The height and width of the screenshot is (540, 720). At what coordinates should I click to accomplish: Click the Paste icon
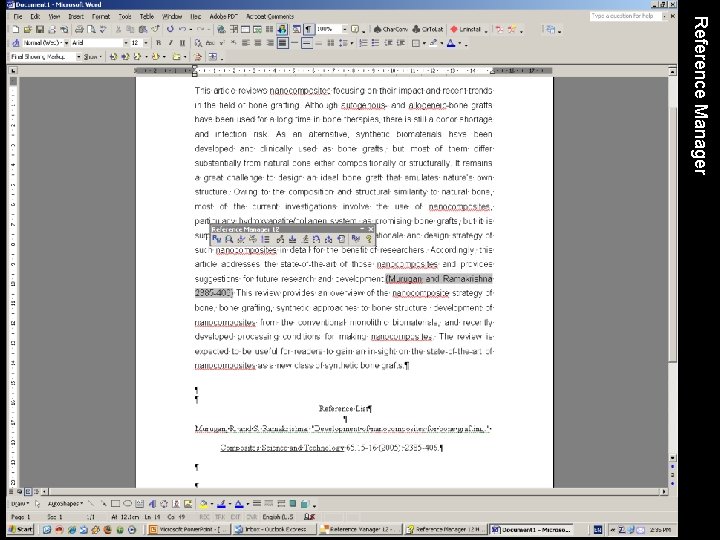(143, 29)
